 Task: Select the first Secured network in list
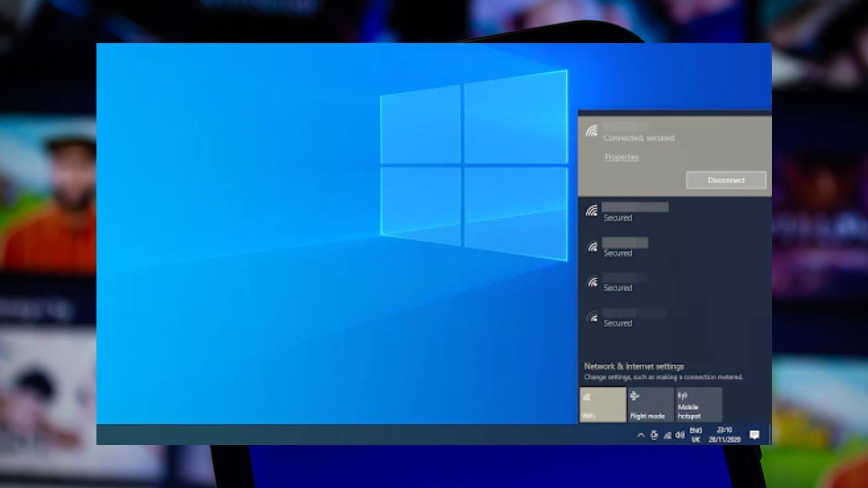pyautogui.click(x=675, y=212)
